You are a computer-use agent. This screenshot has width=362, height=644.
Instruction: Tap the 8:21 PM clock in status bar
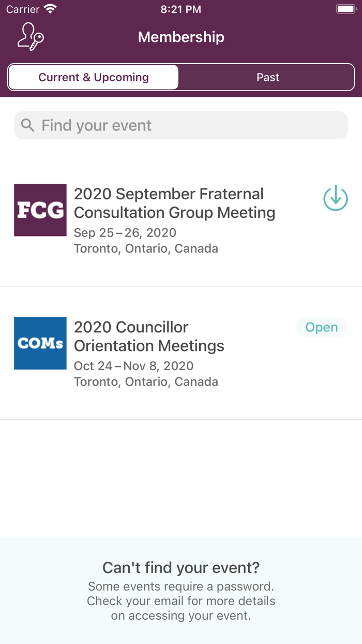(181, 9)
